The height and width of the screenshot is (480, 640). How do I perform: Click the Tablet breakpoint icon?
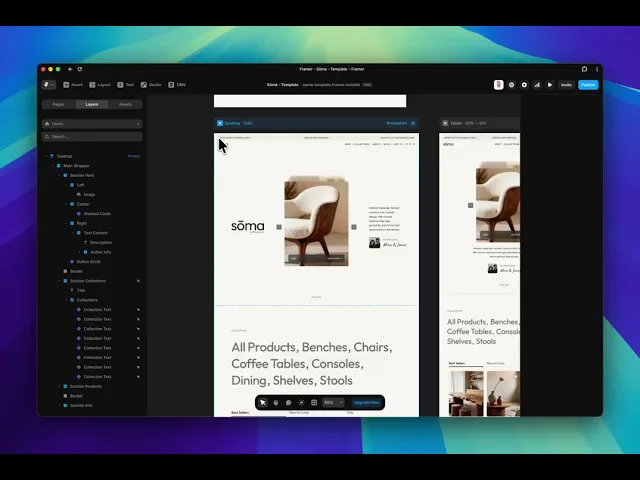click(x=445, y=123)
